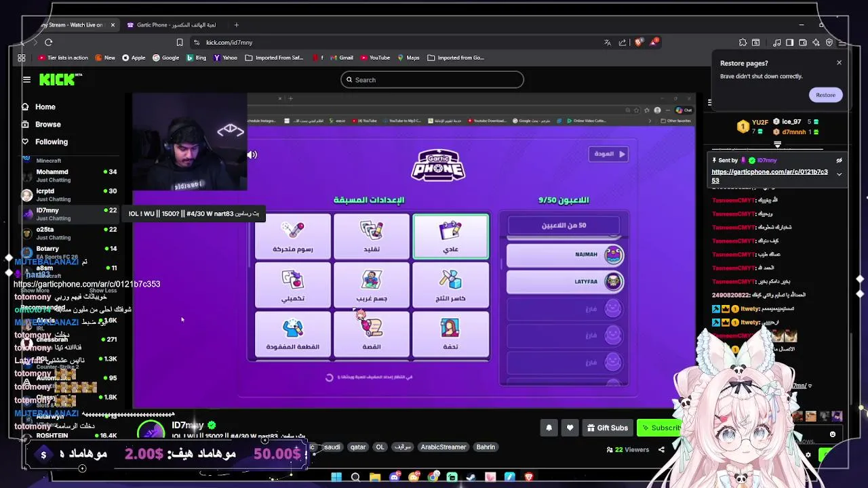
Task: Click the saudi stream tag
Action: [332, 447]
